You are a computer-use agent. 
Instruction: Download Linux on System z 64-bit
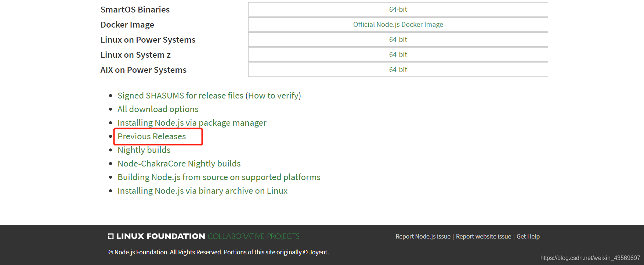coord(398,55)
